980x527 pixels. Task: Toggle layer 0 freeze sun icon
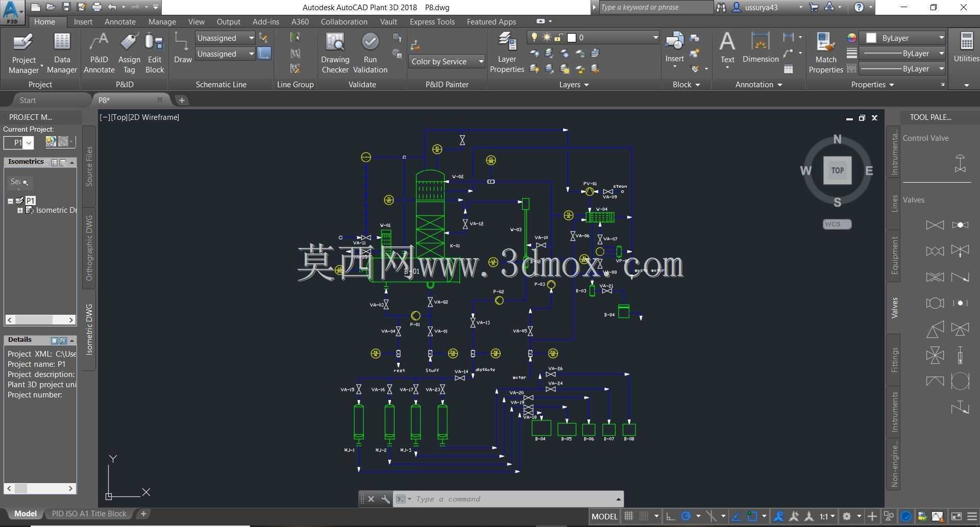click(x=547, y=37)
